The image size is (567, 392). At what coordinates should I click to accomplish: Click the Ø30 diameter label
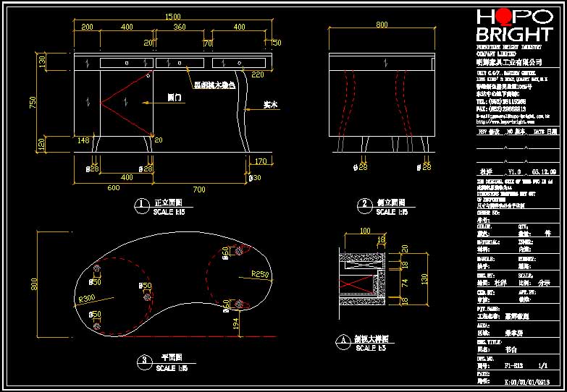pos(255,178)
